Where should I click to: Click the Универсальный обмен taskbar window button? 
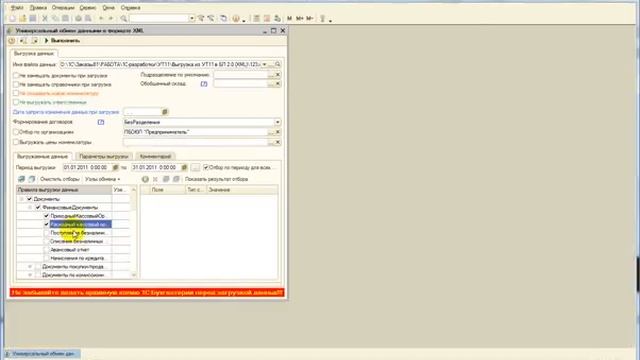(42, 354)
